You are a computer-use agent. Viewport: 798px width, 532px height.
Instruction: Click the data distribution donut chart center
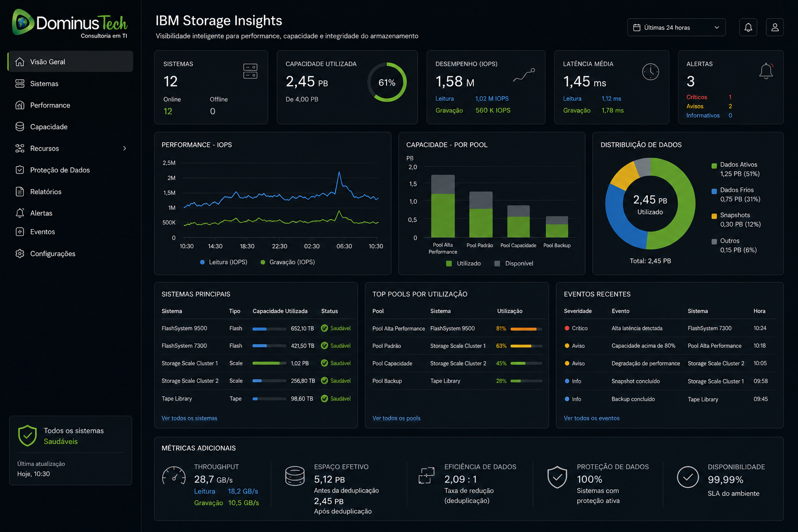(x=650, y=204)
